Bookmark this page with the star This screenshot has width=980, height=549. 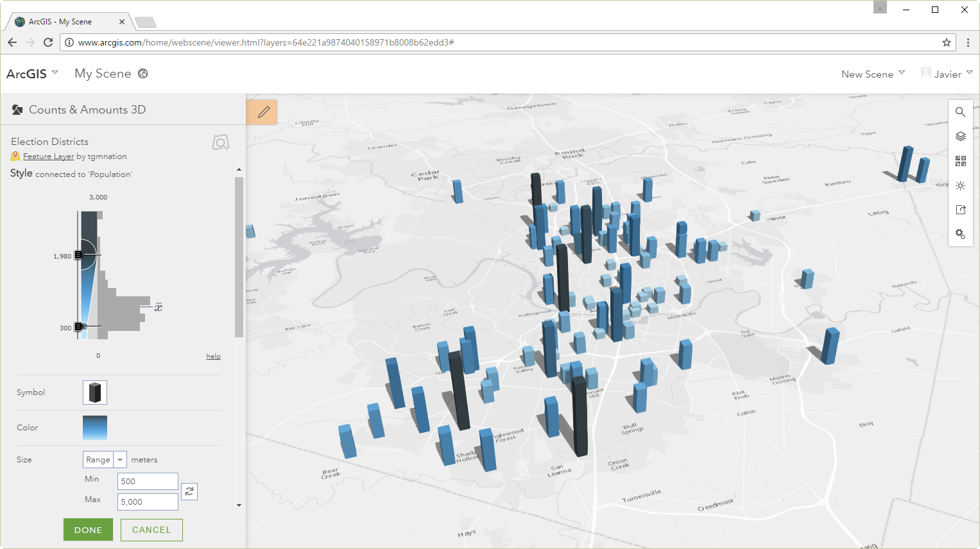coord(946,42)
